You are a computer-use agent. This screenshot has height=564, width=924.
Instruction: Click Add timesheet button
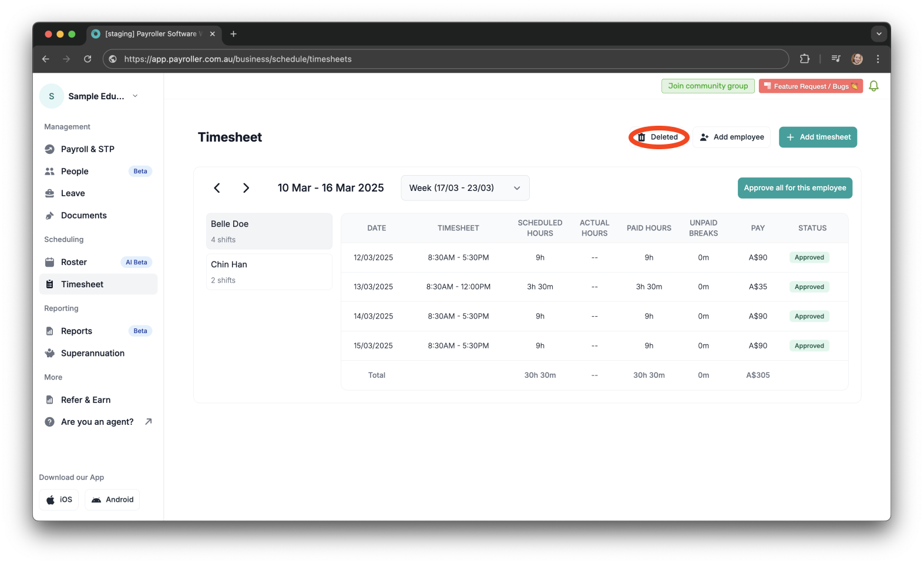818,137
